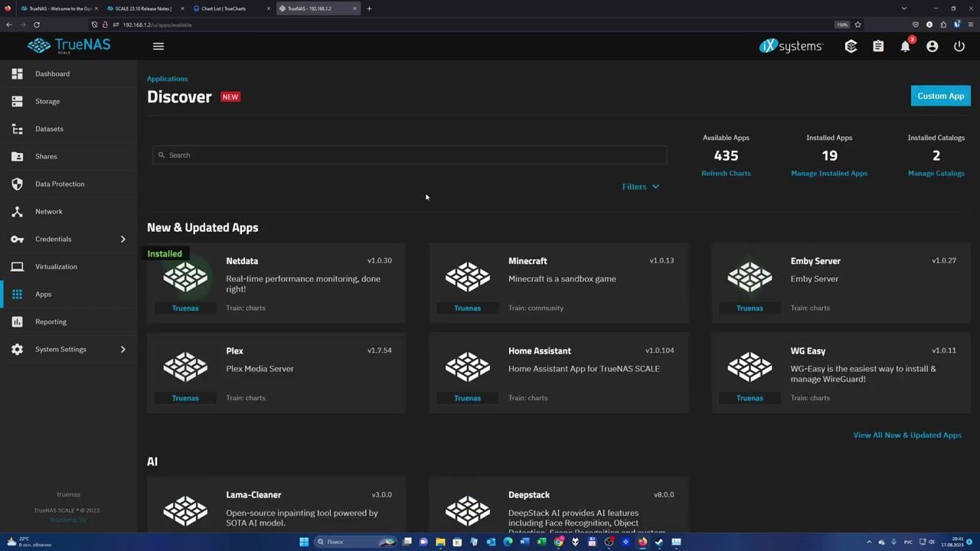This screenshot has width=980, height=551.
Task: Open Shares in the sidebar
Action: tap(46, 156)
